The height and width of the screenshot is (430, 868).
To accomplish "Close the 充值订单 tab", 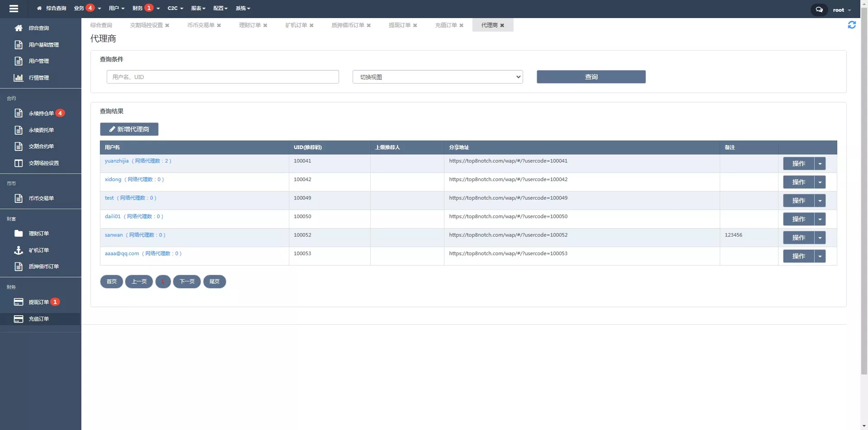I will (461, 25).
